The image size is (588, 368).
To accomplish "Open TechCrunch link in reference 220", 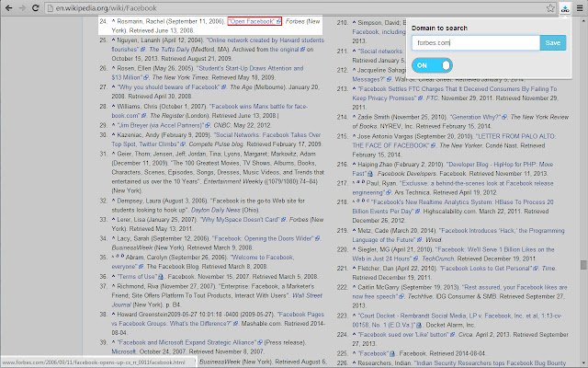I will (x=438, y=259).
